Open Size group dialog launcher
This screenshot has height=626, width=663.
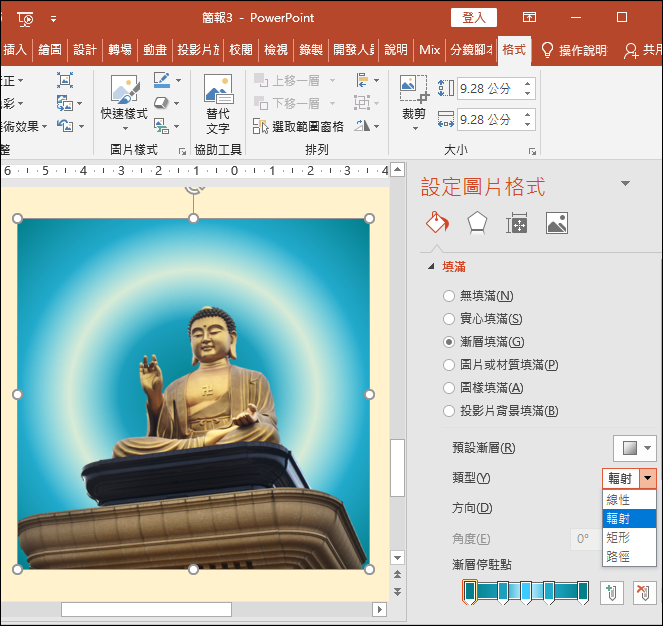[x=532, y=151]
